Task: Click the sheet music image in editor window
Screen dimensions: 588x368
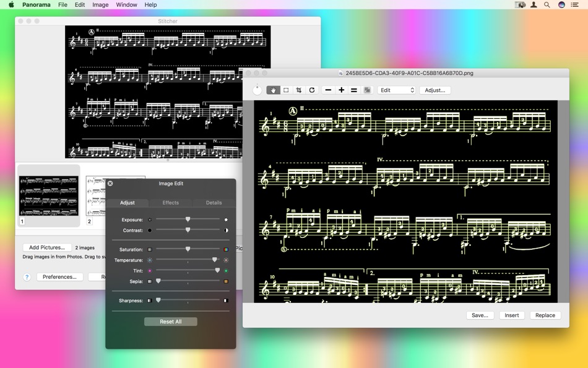Action: [406, 201]
